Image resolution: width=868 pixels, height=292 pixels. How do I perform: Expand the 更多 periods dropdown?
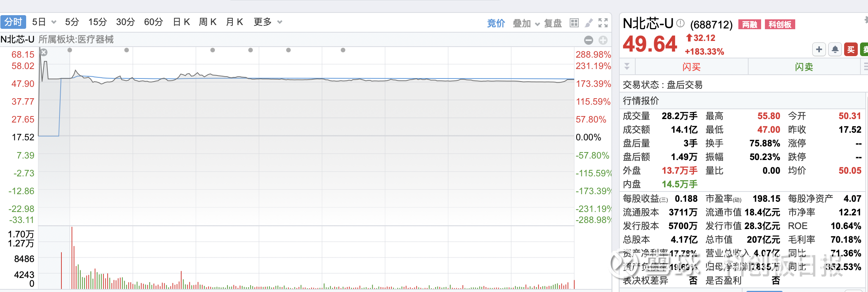(280, 22)
